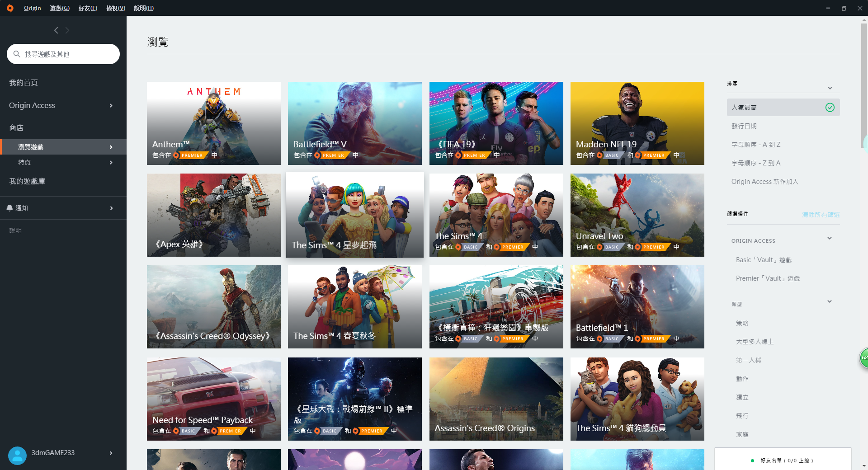Click the green 62 badge on the right edge
The height and width of the screenshot is (470, 868).
[x=864, y=358]
